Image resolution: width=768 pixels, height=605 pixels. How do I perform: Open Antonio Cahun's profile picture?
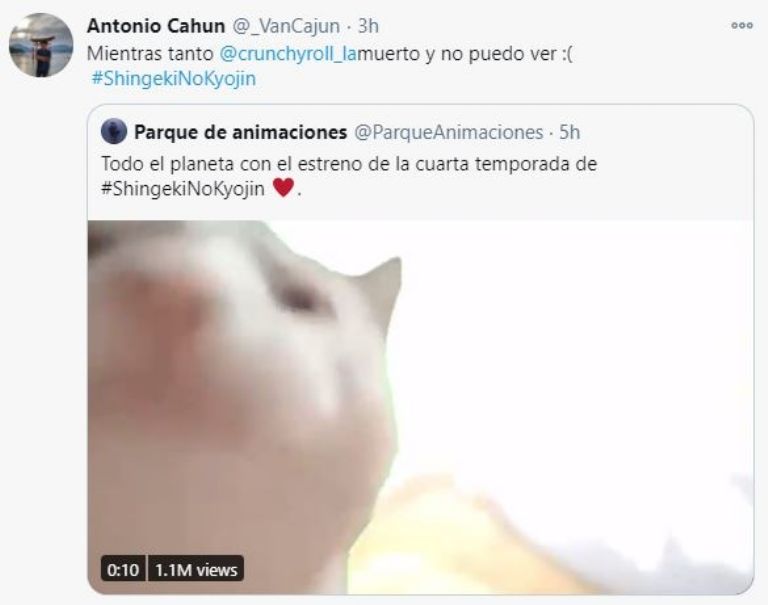pos(41,45)
